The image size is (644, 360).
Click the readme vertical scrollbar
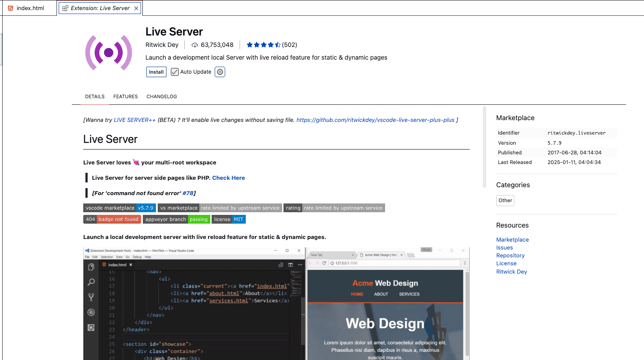(x=485, y=147)
